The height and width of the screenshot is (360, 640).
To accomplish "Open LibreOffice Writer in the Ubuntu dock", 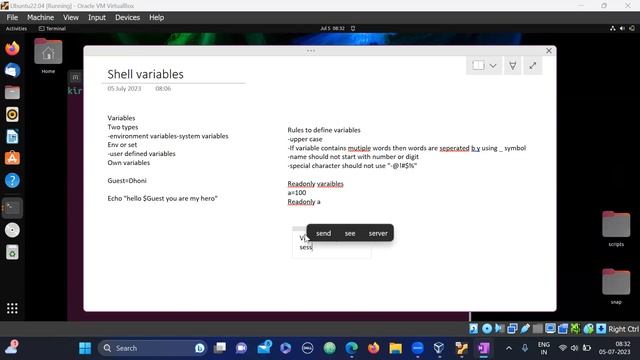I will [x=12, y=137].
